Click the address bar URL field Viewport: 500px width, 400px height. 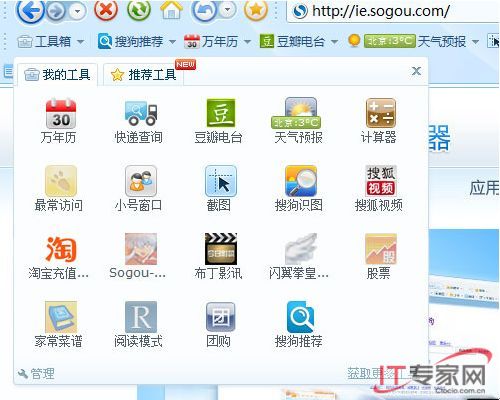[x=393, y=11]
